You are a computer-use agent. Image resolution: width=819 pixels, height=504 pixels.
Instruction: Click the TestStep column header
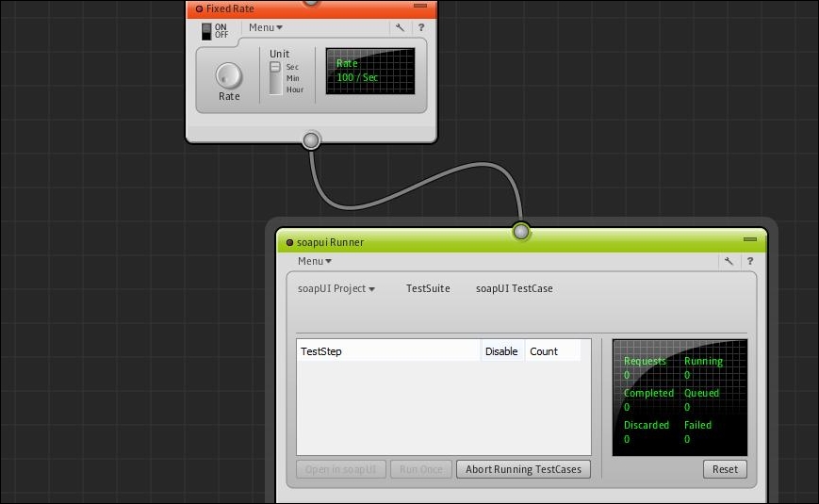[388, 351]
